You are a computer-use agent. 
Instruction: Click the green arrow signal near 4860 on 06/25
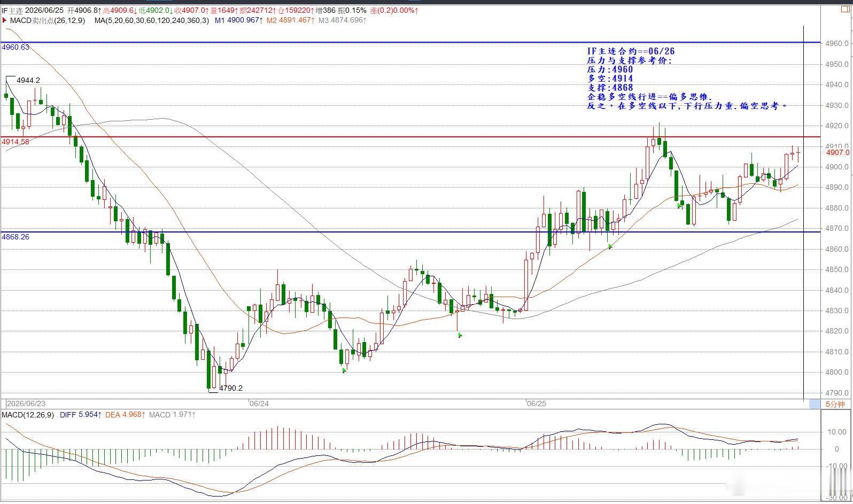pos(610,246)
